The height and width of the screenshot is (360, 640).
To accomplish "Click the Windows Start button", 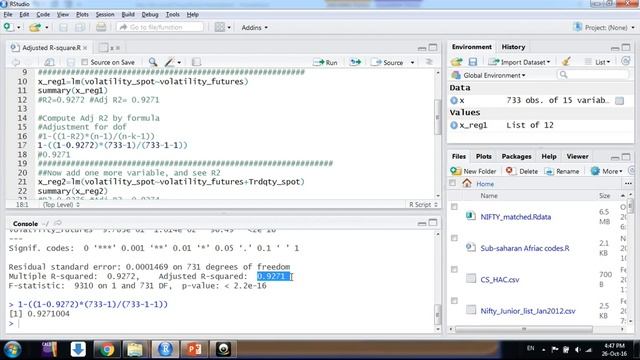I will point(13,350).
